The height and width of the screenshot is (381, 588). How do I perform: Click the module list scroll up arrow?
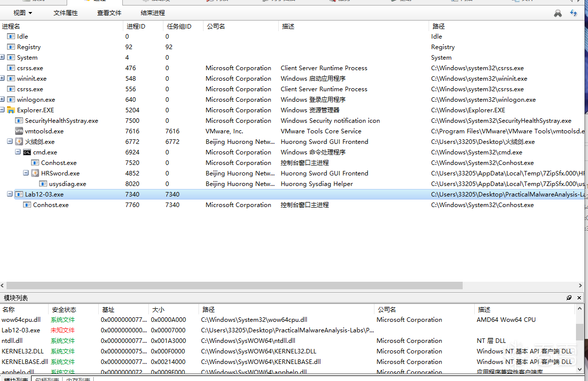click(x=580, y=309)
